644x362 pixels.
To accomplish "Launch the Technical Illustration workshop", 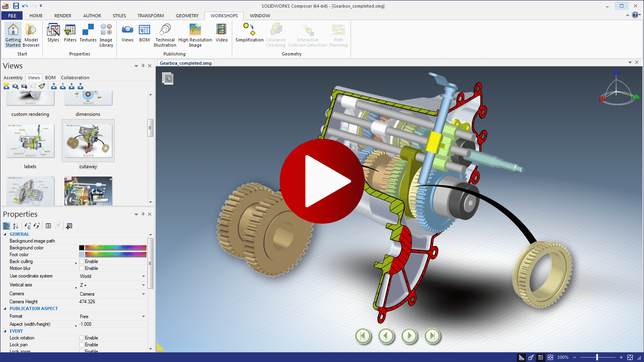I will tap(165, 35).
